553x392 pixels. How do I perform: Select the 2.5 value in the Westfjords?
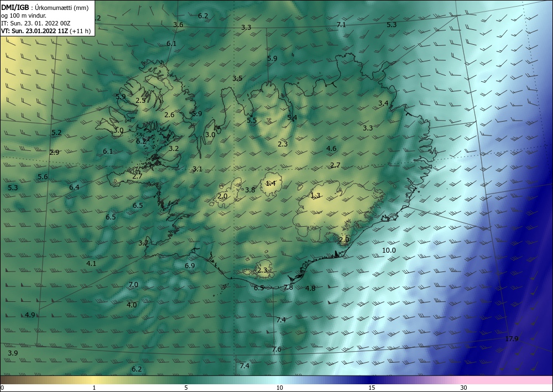140,101
